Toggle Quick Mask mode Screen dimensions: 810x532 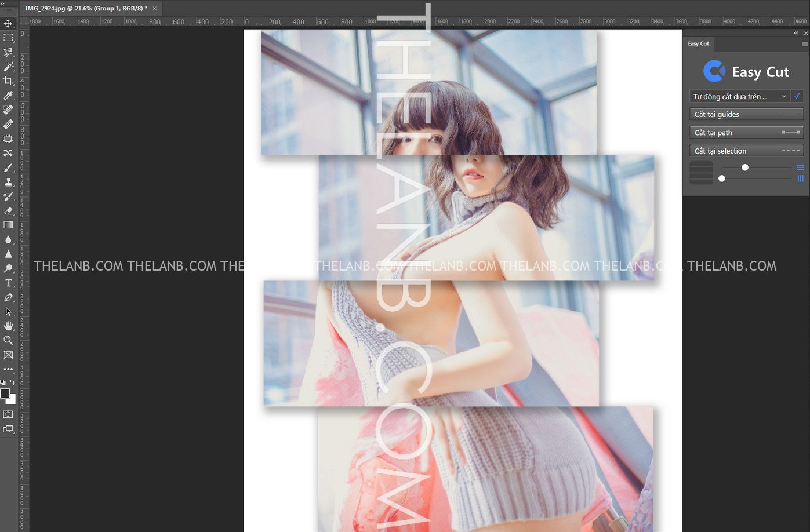pos(8,414)
